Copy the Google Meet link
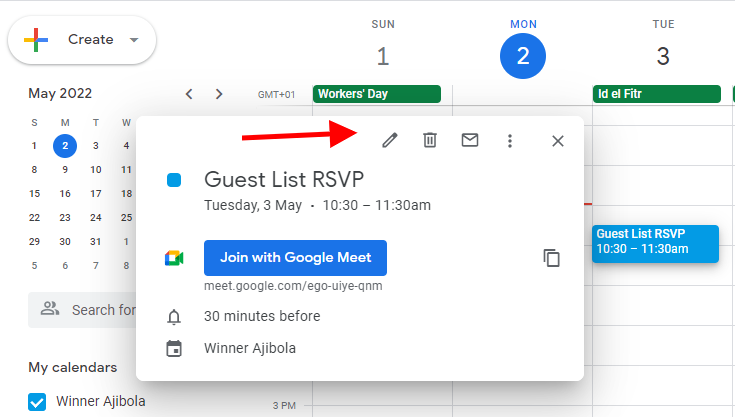This screenshot has width=735, height=417. (552, 258)
